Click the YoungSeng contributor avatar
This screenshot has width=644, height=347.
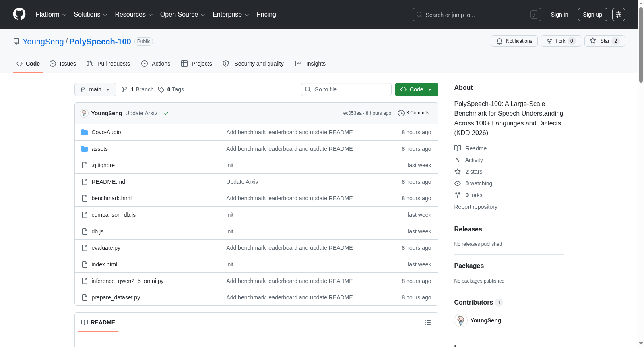(461, 320)
